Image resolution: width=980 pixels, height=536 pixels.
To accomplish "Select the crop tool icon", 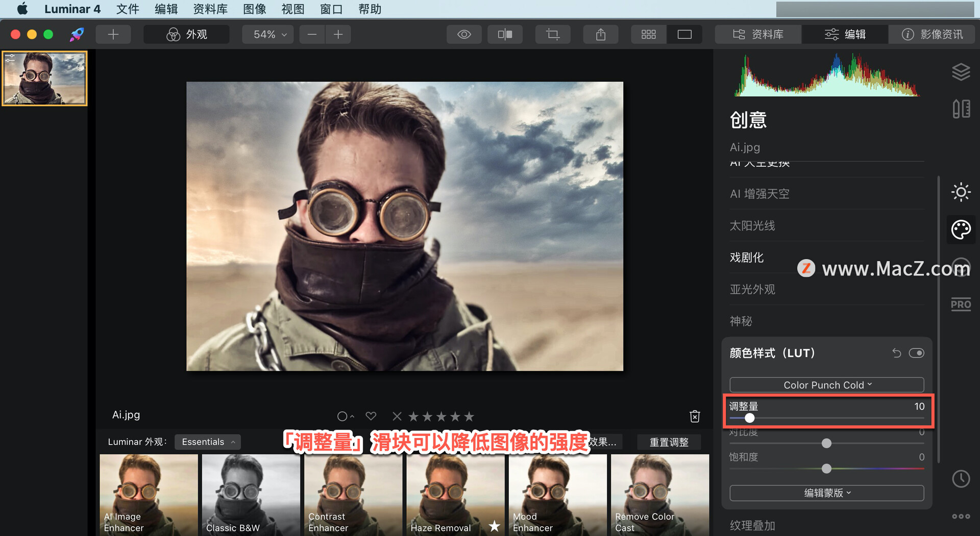I will click(553, 34).
